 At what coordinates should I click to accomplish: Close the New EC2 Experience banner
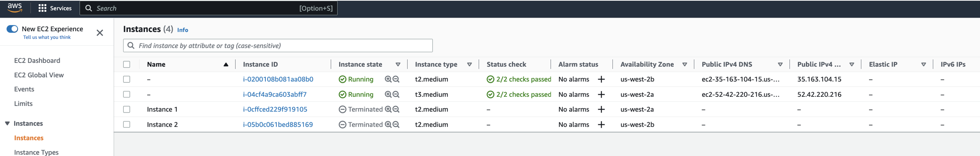point(100,33)
